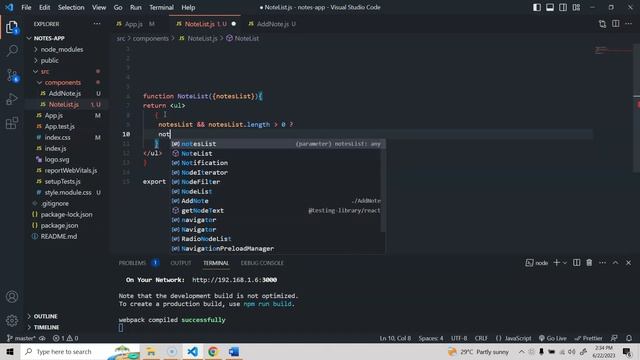Open editor More Actions ellipsis
640x360 pixels.
(629, 24)
